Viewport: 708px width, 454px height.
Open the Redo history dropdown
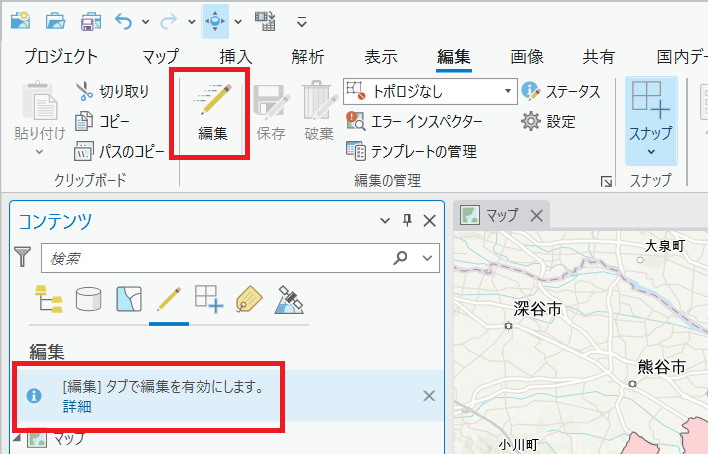click(x=191, y=22)
